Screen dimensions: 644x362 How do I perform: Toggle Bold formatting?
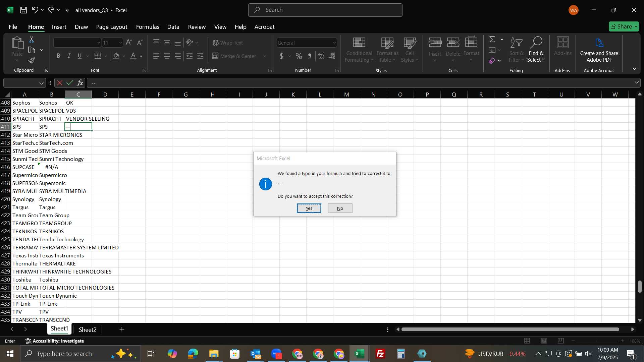(58, 56)
